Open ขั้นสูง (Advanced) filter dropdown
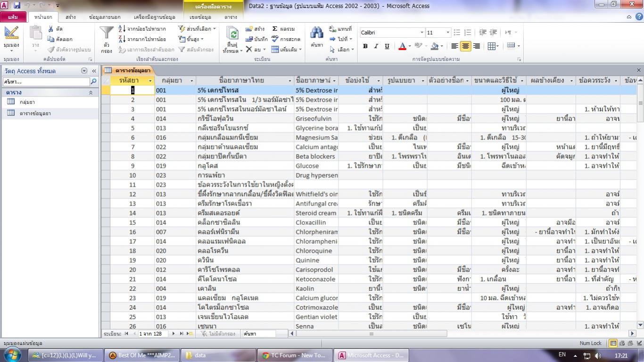The height and width of the screenshot is (362, 644). 191,39
